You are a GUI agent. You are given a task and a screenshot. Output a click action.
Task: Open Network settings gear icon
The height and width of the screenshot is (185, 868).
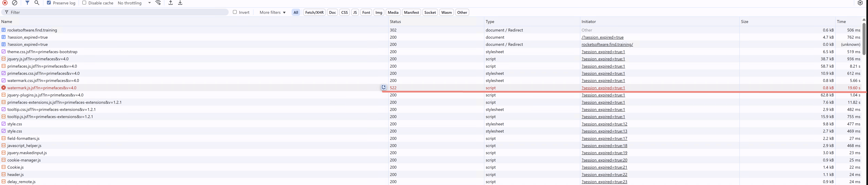coord(860,3)
